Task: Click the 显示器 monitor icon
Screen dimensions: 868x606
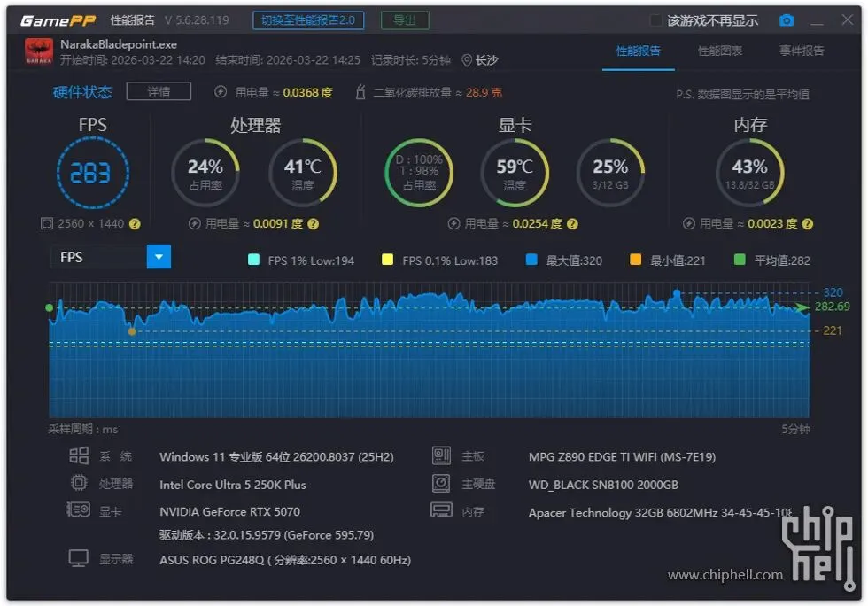Action: coord(79,558)
